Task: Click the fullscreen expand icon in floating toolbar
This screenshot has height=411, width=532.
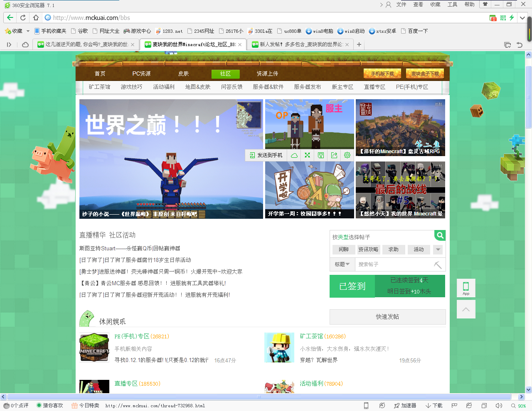Action: pos(307,155)
